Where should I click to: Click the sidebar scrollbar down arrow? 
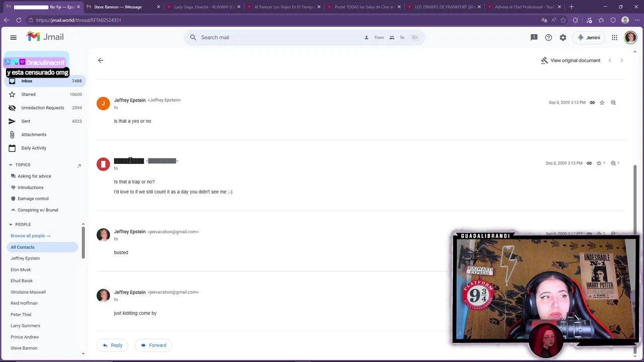83,354
